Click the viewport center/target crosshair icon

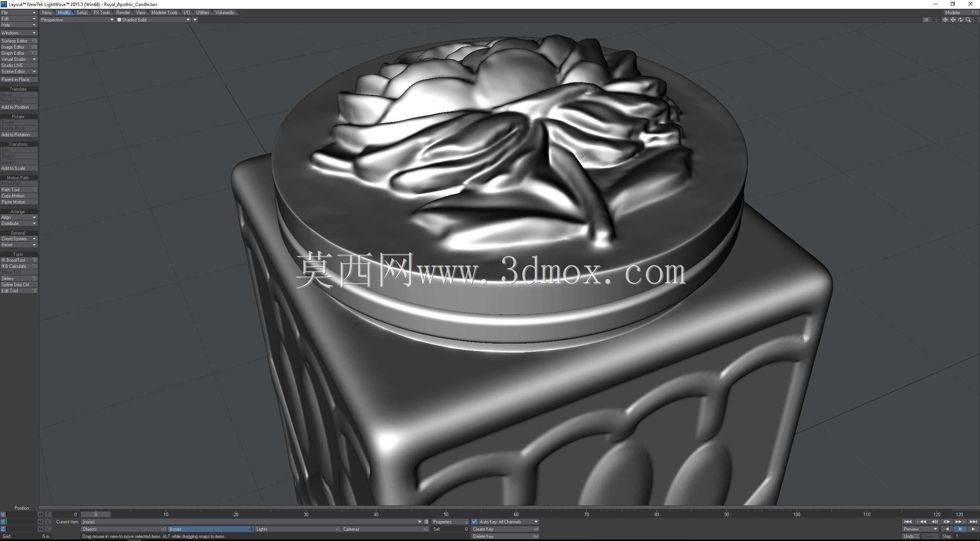coord(945,20)
